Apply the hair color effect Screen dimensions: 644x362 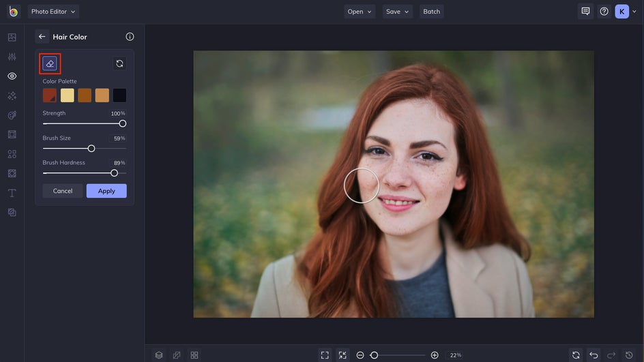106,191
